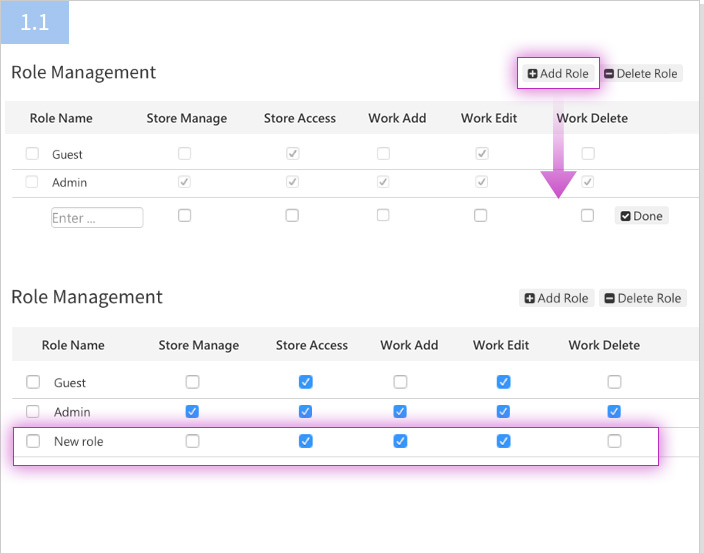Enable Work Add in the Enter row
This screenshot has width=704, height=553.
[383, 215]
